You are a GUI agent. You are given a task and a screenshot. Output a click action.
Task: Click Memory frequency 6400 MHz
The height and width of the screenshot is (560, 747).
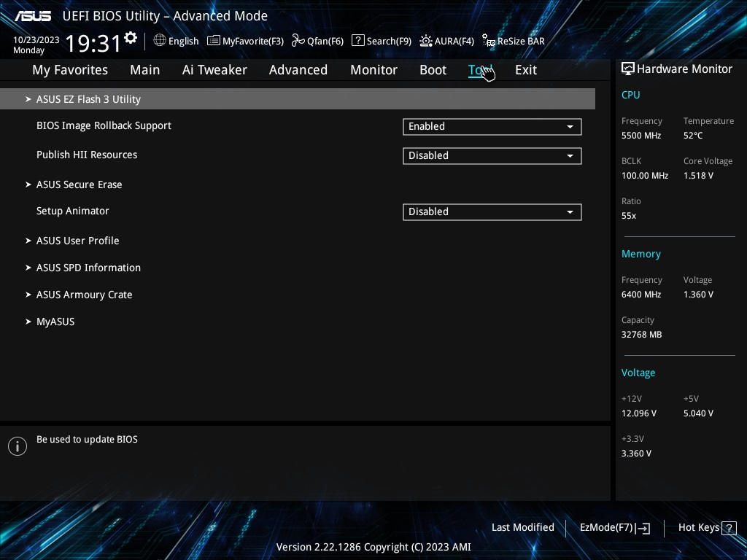[641, 295]
